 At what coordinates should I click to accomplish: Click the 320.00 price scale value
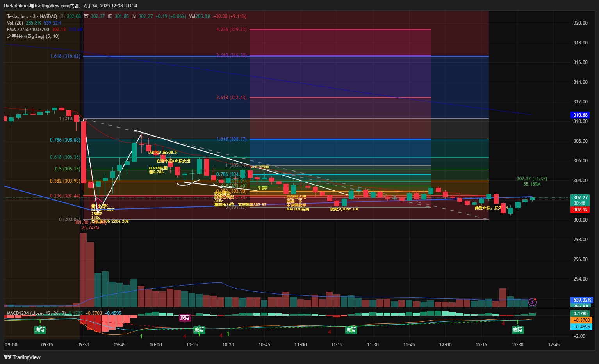coord(580,23)
